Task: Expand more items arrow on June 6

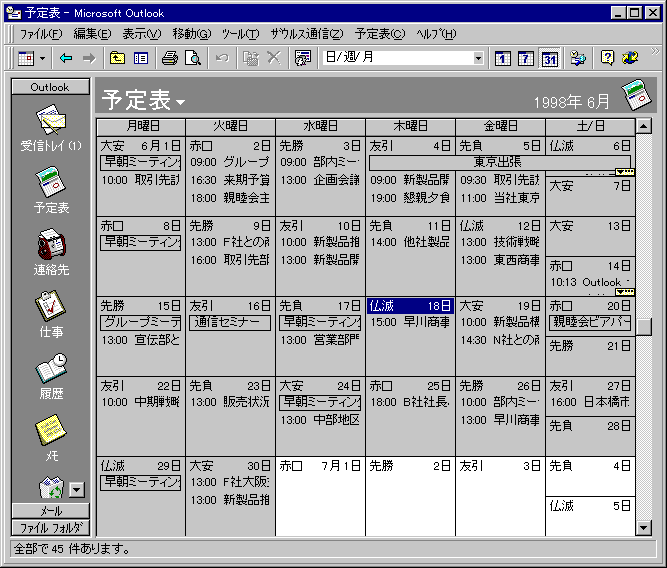Action: coord(625,172)
